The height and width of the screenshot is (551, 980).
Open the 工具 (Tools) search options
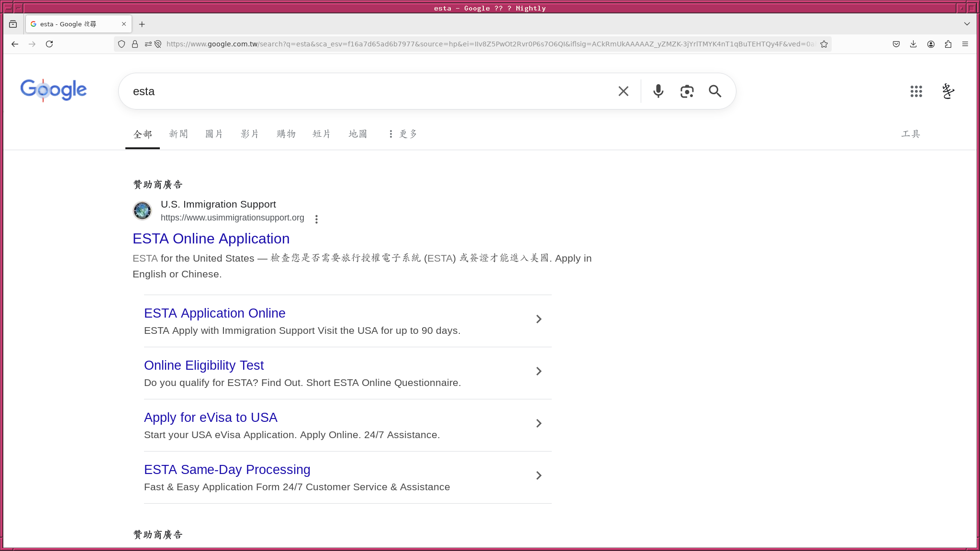click(x=911, y=134)
